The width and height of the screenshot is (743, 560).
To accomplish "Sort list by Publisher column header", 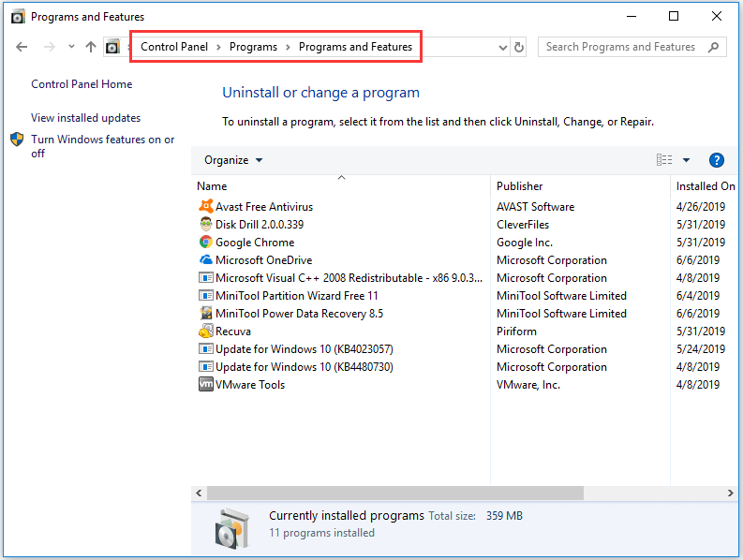I will (520, 186).
